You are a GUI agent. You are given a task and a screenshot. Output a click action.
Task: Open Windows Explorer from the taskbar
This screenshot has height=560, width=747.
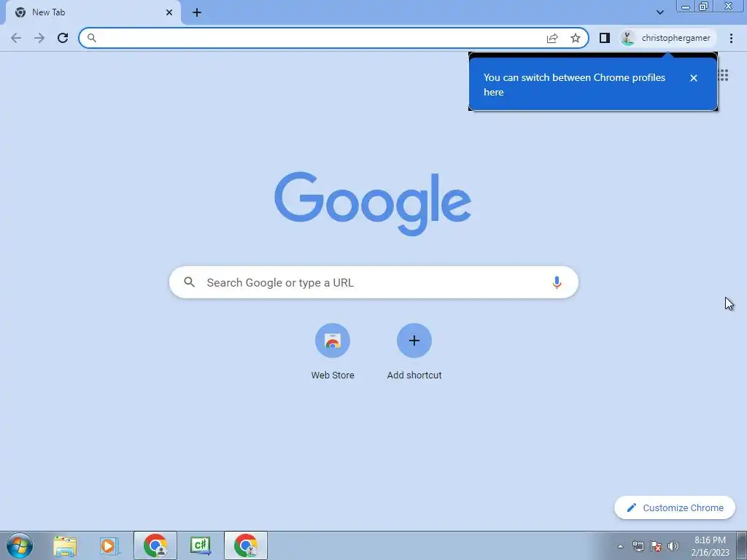pos(65,545)
